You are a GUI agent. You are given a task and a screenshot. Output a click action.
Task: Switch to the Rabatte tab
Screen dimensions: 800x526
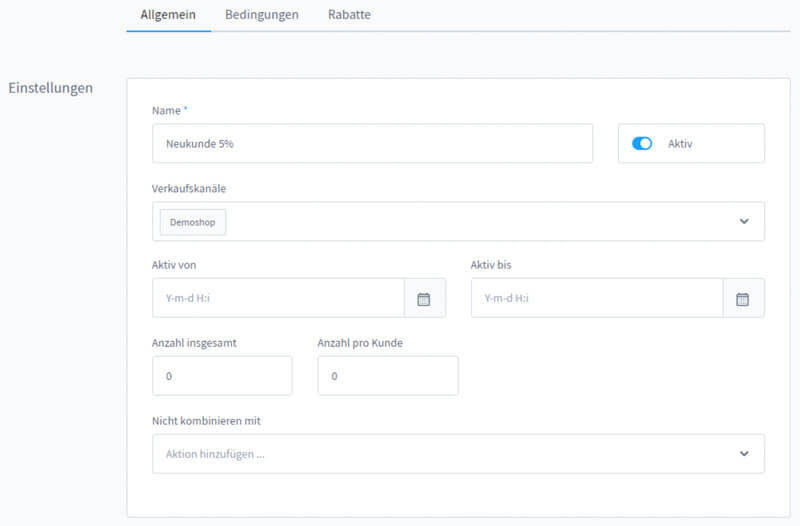349,15
